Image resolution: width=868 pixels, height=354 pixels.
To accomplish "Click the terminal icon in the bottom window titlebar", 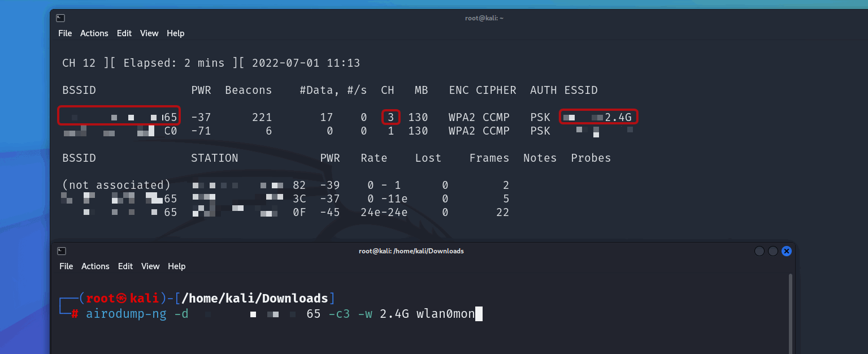I will coord(61,251).
